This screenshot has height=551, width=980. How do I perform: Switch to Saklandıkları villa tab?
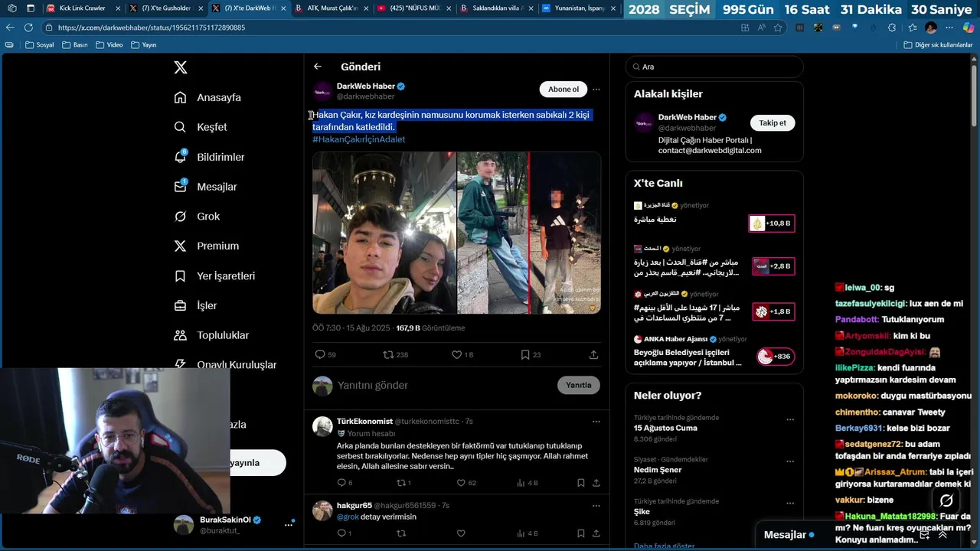(x=496, y=8)
